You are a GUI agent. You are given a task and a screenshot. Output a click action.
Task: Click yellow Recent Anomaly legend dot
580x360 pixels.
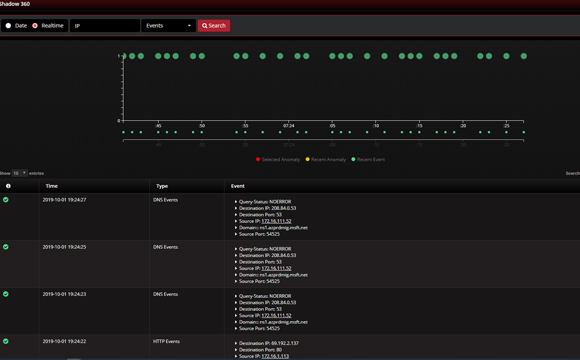tap(307, 159)
